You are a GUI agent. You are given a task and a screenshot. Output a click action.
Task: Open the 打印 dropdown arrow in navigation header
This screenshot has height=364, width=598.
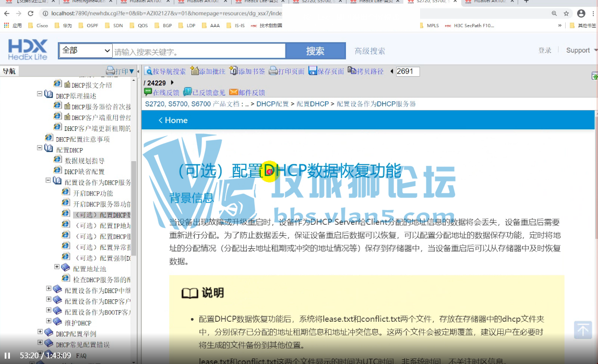click(x=131, y=71)
